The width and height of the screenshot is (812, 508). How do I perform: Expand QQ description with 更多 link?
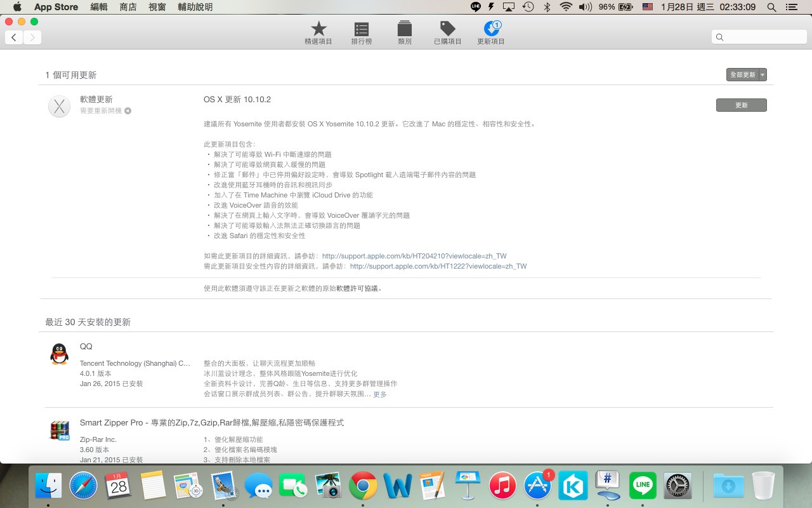(379, 394)
